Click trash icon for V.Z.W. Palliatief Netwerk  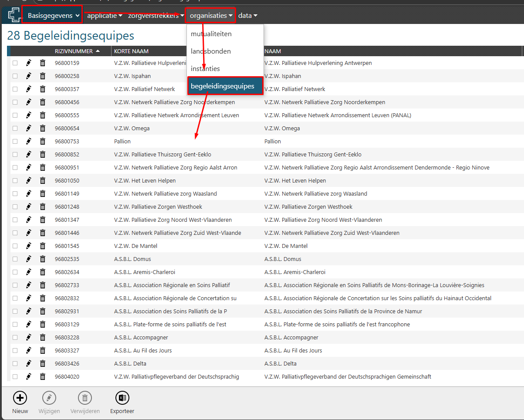[x=43, y=89]
